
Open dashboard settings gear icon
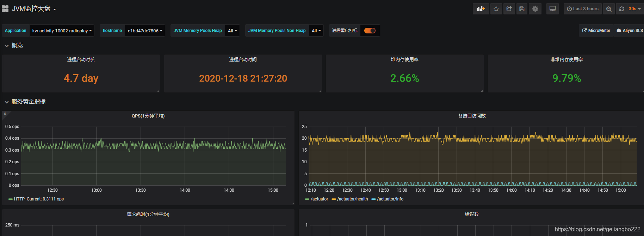coord(535,9)
